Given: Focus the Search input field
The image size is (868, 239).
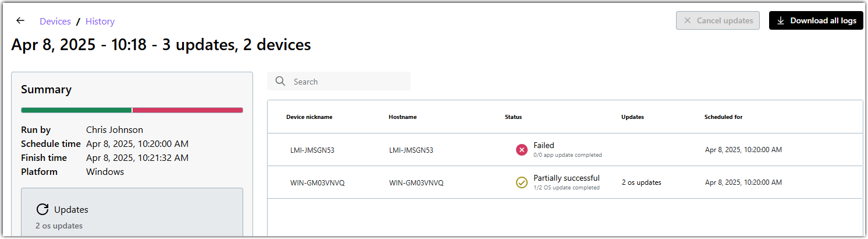Looking at the screenshot, I should (349, 82).
